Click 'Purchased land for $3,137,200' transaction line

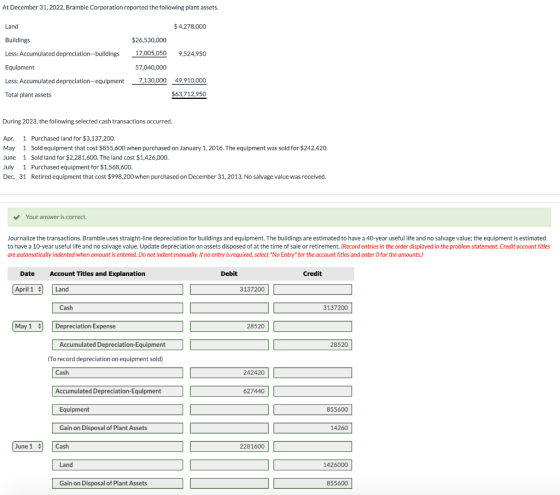click(x=73, y=138)
